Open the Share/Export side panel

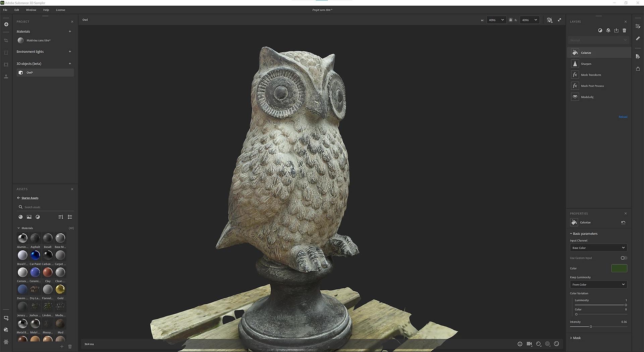(638, 68)
